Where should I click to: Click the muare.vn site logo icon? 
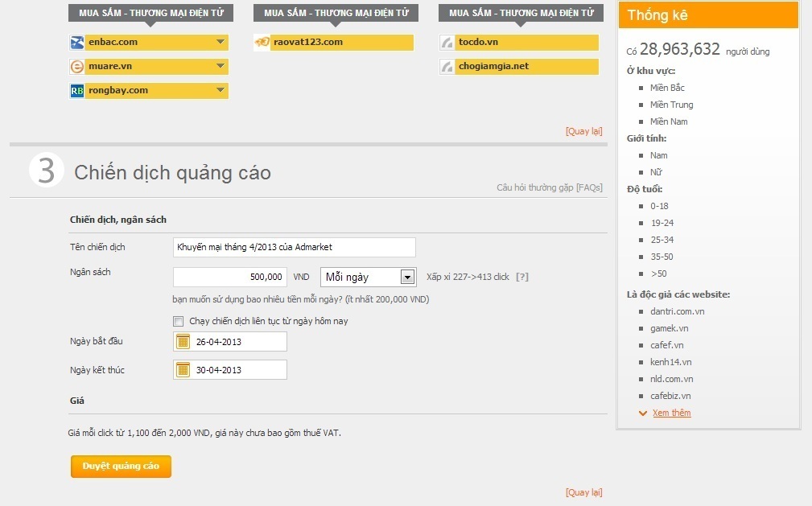(x=77, y=66)
